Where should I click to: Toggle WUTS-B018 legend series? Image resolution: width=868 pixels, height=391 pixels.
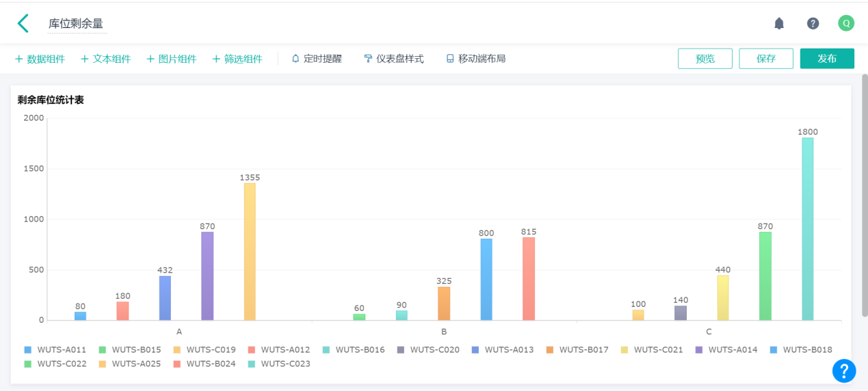800,350
